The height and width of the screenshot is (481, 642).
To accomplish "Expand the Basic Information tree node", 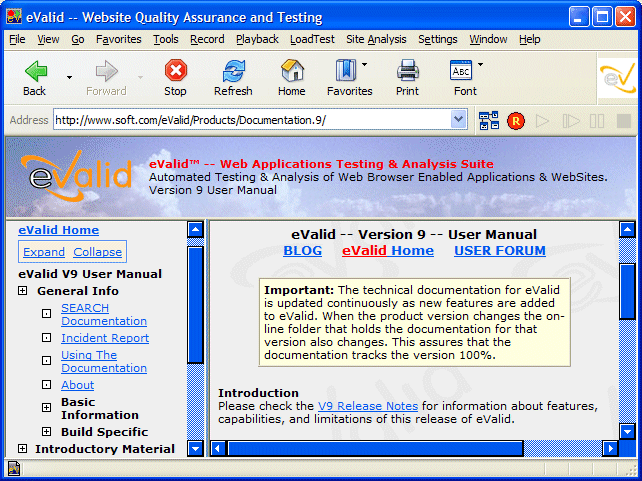I will tap(47, 408).
